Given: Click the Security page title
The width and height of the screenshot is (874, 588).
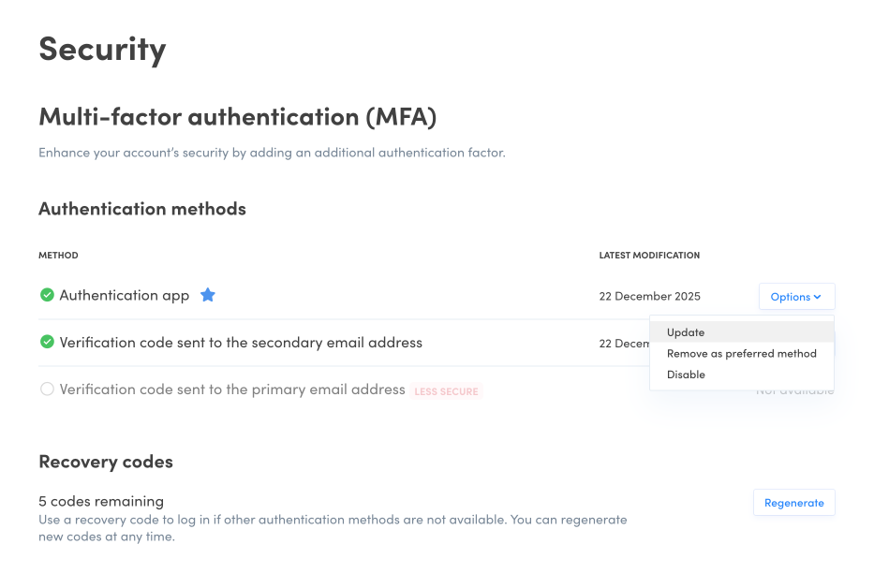Looking at the screenshot, I should tap(102, 49).
